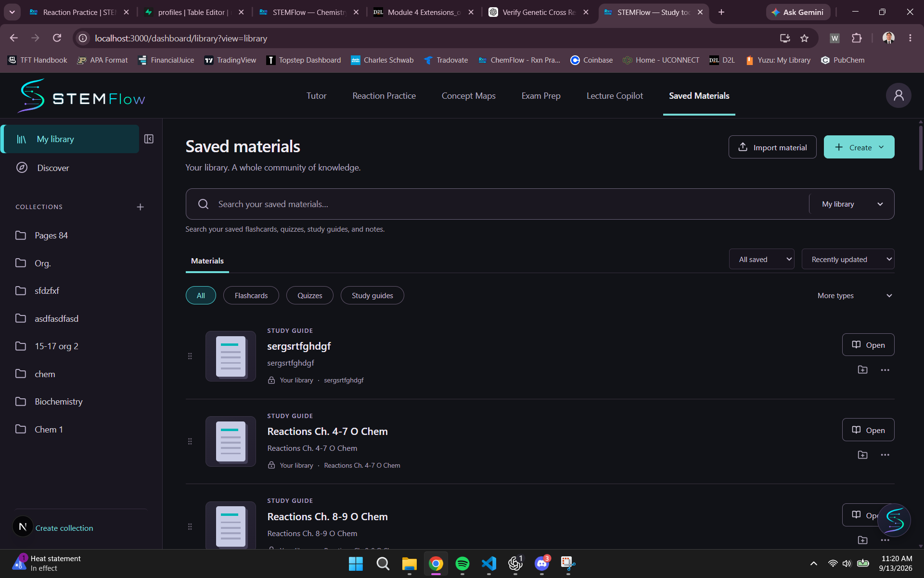
Task: Select the Flashcards filter chip
Action: (251, 295)
